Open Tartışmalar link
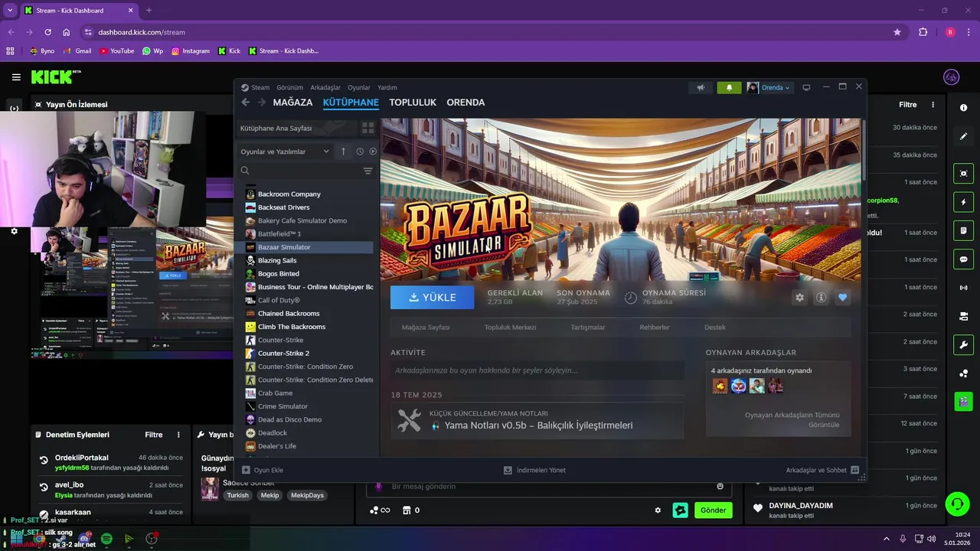 pos(588,327)
